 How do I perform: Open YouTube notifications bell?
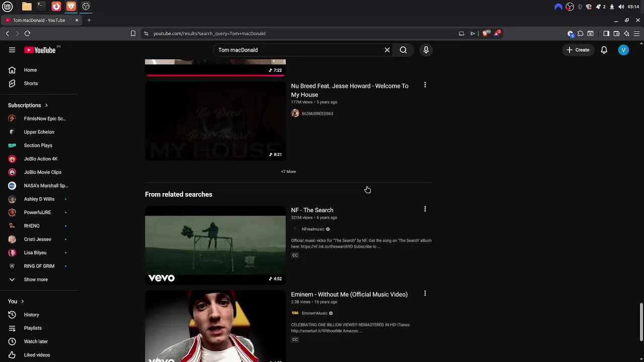[x=604, y=50]
